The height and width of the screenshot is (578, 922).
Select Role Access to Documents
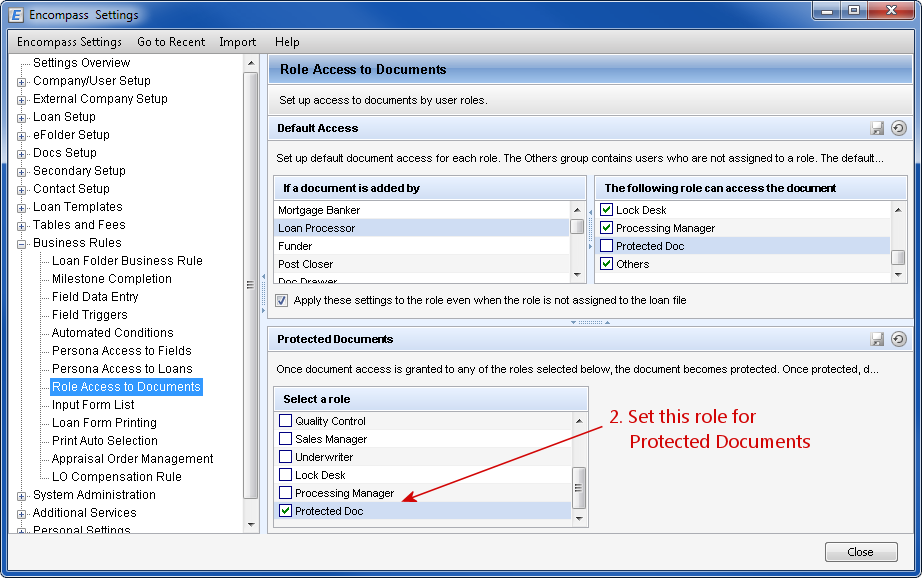[x=126, y=387]
